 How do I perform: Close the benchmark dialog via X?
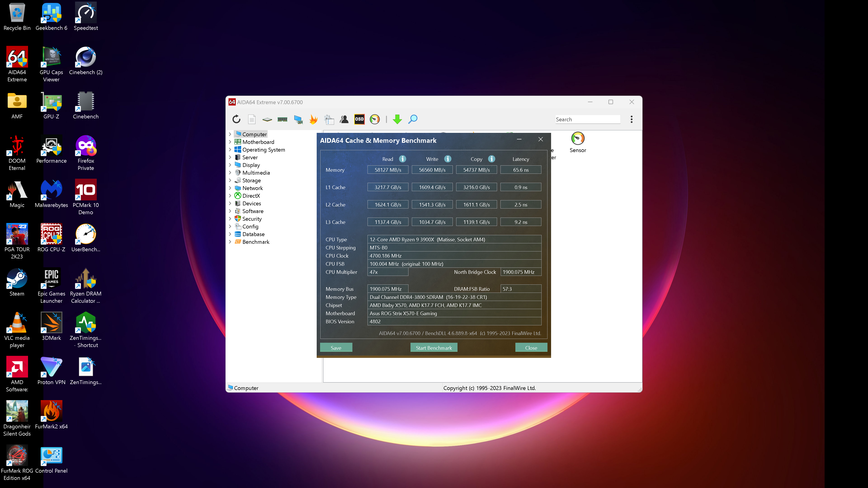[540, 139]
